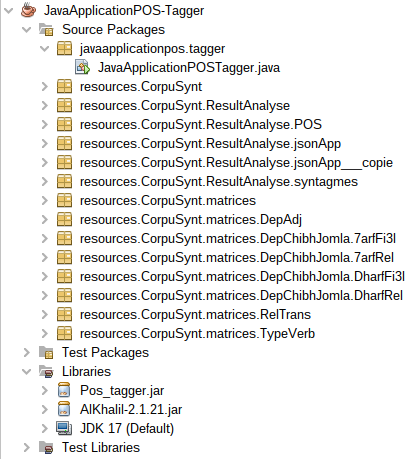Screen dimensions: 415x459
Task: Expand the resources.CorpuSynt package
Action: pyautogui.click(x=45, y=87)
